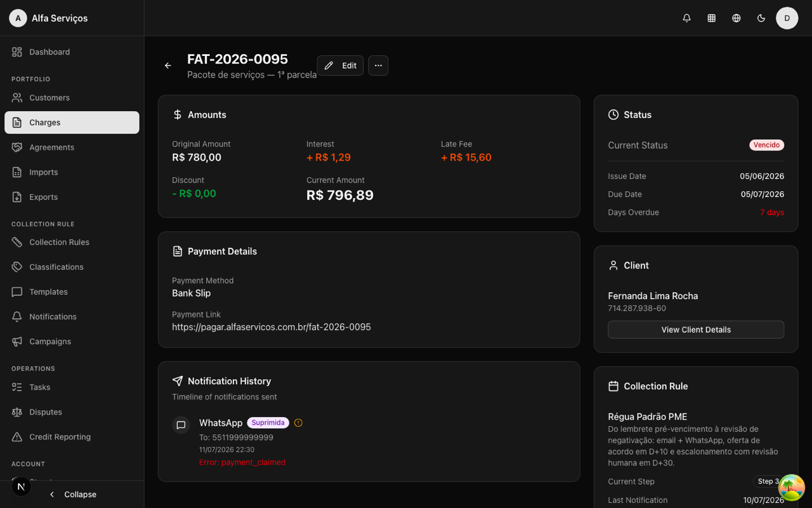
Task: Go back using the left arrow icon
Action: [x=168, y=65]
